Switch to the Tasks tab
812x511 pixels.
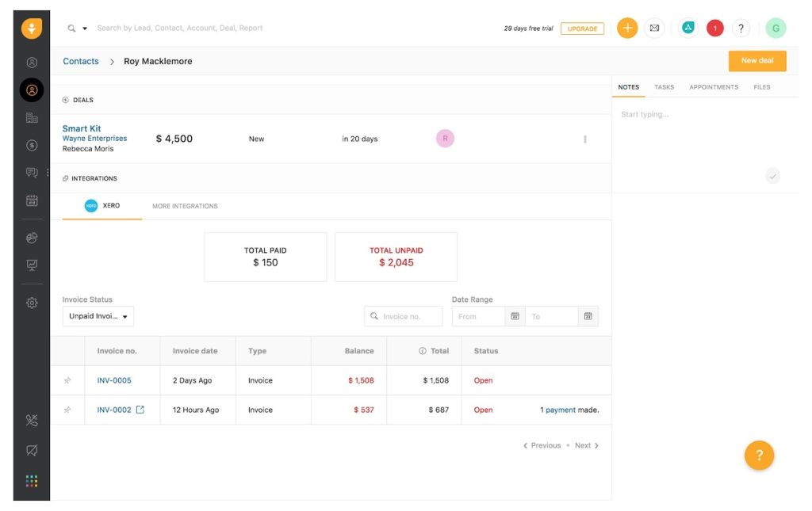(664, 87)
